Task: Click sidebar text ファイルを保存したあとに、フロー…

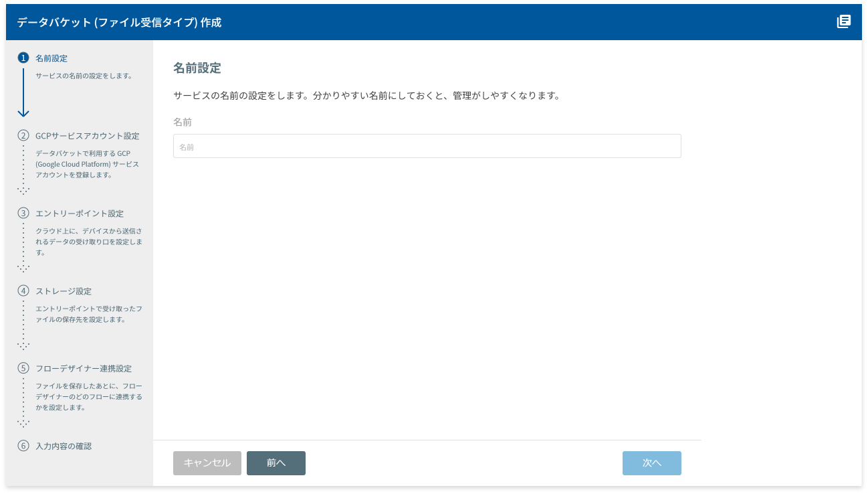Action: coord(89,396)
